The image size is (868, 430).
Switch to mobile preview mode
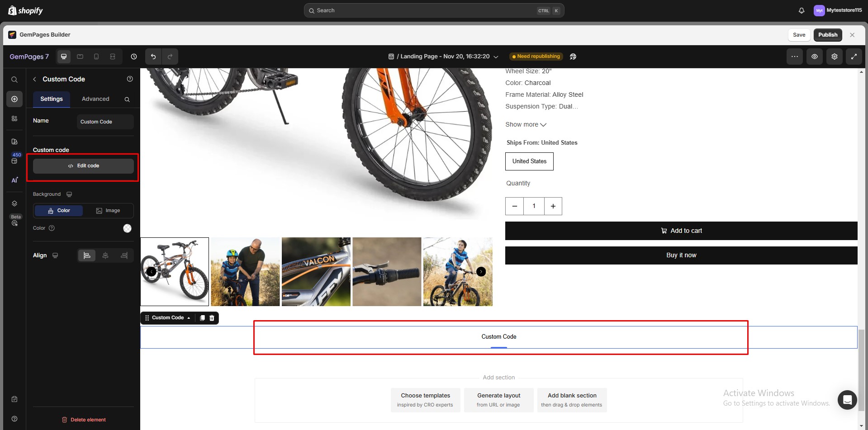pos(96,56)
